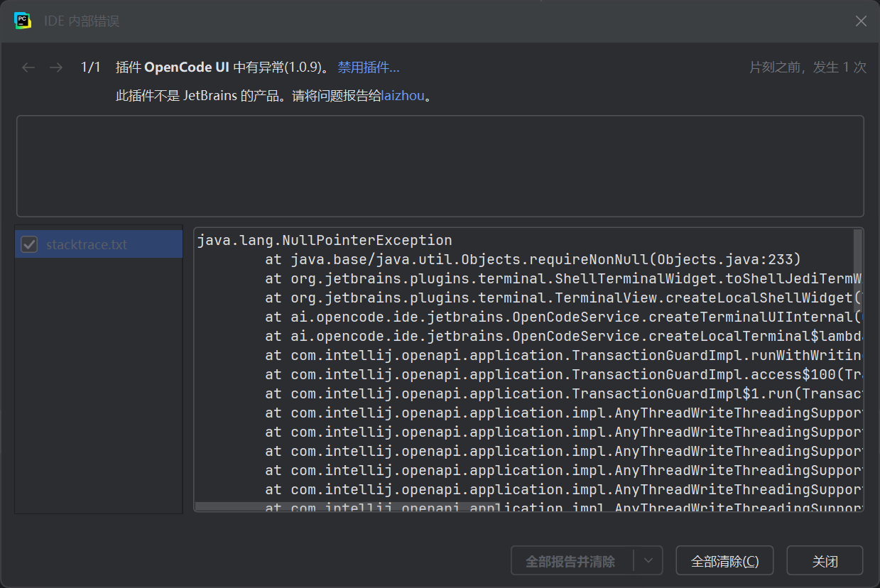Click the OpenCodeService.createTerminalUIInternal line
The height and width of the screenshot is (588, 880).
(563, 317)
